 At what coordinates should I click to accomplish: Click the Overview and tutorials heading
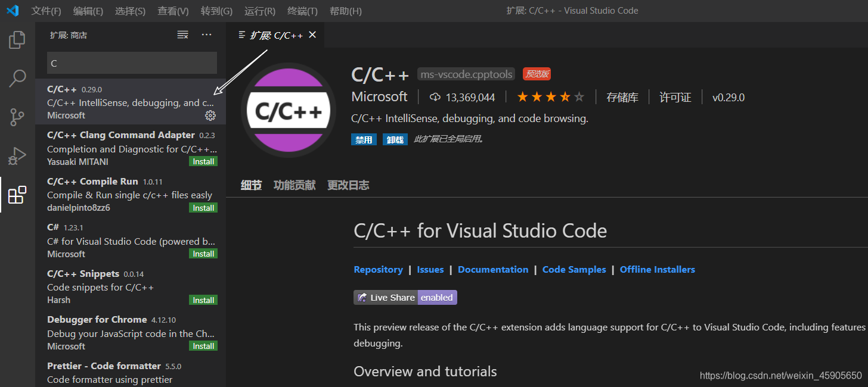(425, 372)
